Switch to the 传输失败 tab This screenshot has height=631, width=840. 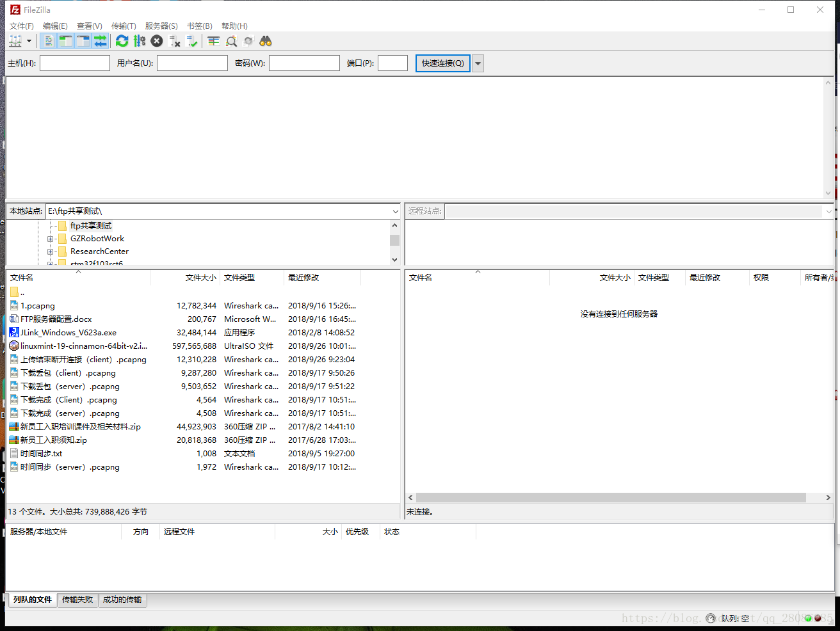point(77,600)
